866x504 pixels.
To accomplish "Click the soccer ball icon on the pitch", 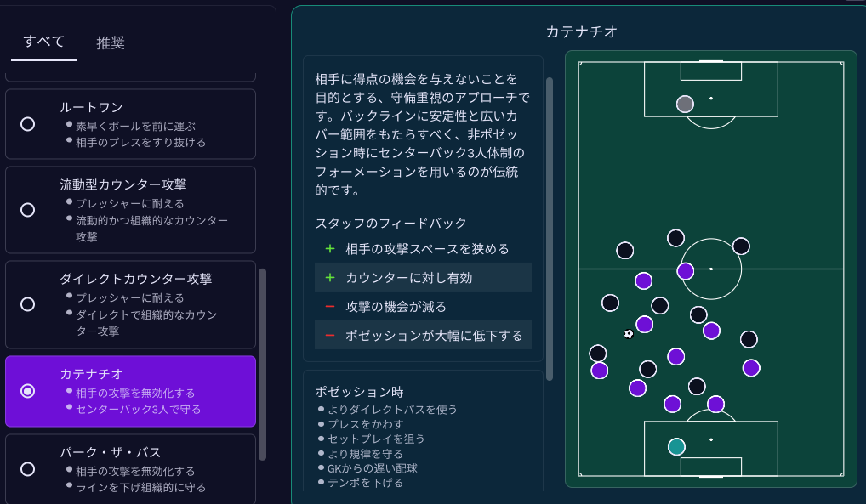I will (627, 335).
